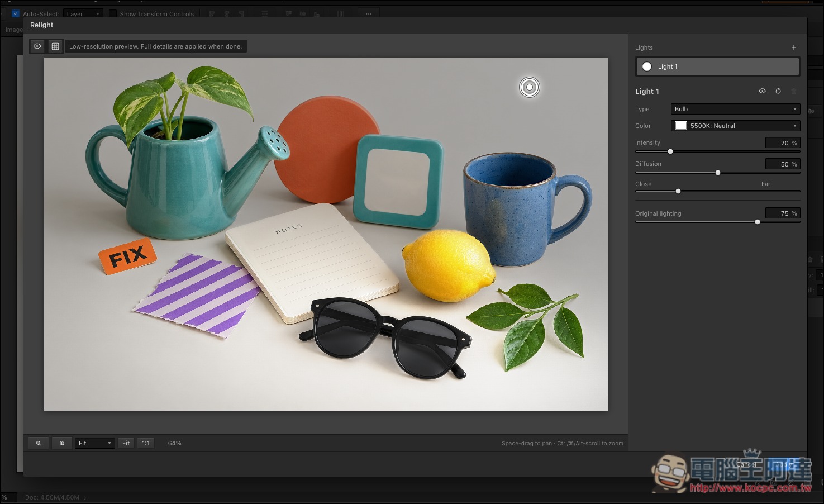Click the bold Light 1 settings heading
The width and height of the screenshot is (824, 504).
[x=647, y=92]
